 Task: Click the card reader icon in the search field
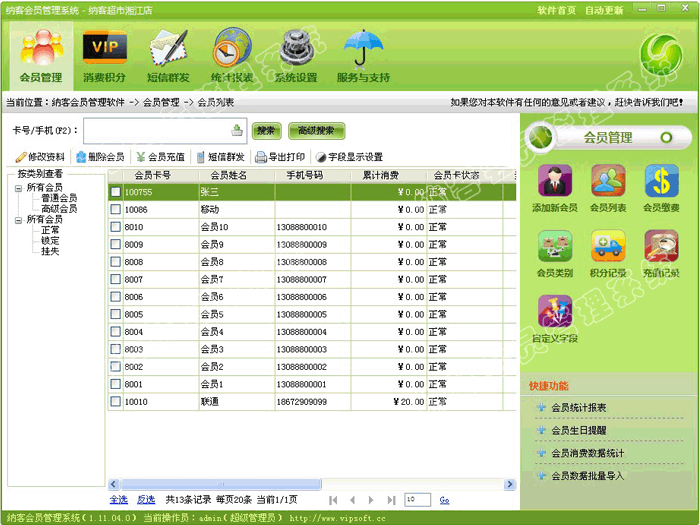coord(237,130)
